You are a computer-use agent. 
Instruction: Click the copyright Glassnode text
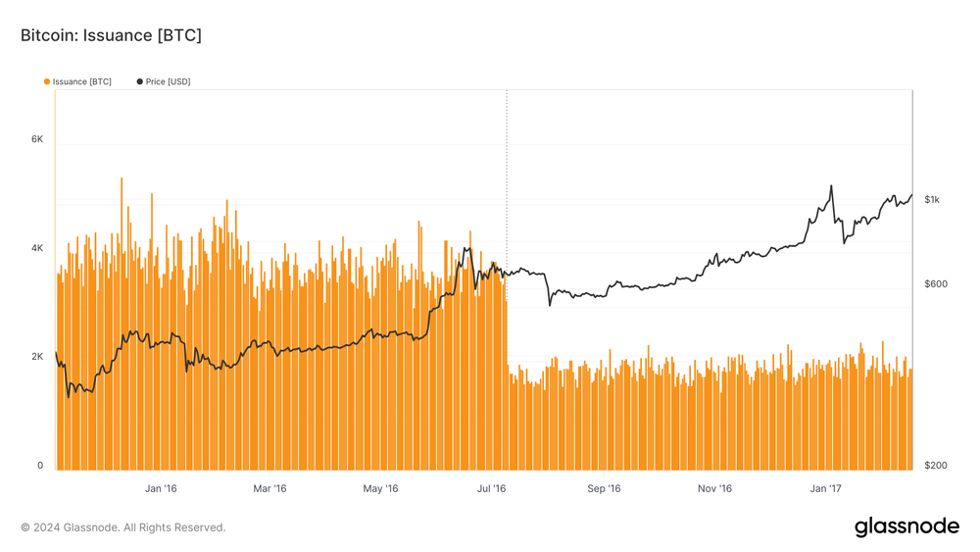(x=122, y=527)
